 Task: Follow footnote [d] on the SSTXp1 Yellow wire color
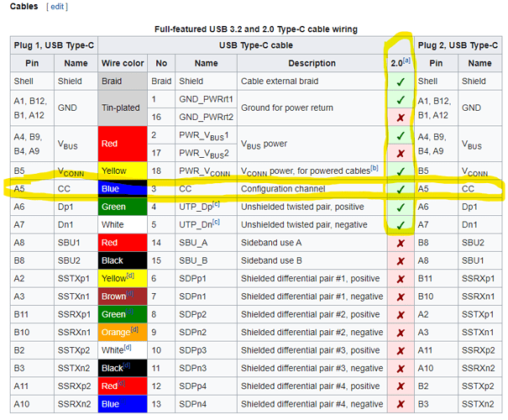click(x=130, y=276)
